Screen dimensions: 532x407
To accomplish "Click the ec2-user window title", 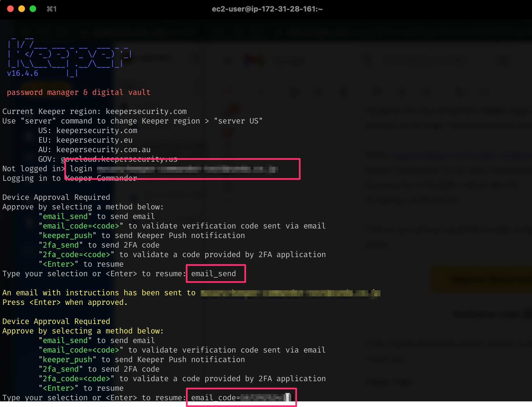I will pos(267,9).
